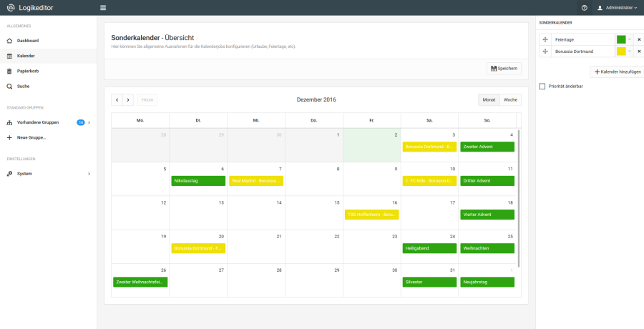This screenshot has height=329, width=644.
Task: Go to previous month with left arrow
Action: [117, 100]
